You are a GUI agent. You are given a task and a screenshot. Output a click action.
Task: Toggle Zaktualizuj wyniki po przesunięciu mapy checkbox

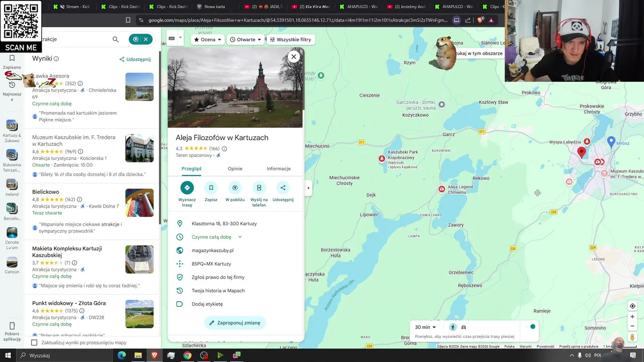click(34, 343)
